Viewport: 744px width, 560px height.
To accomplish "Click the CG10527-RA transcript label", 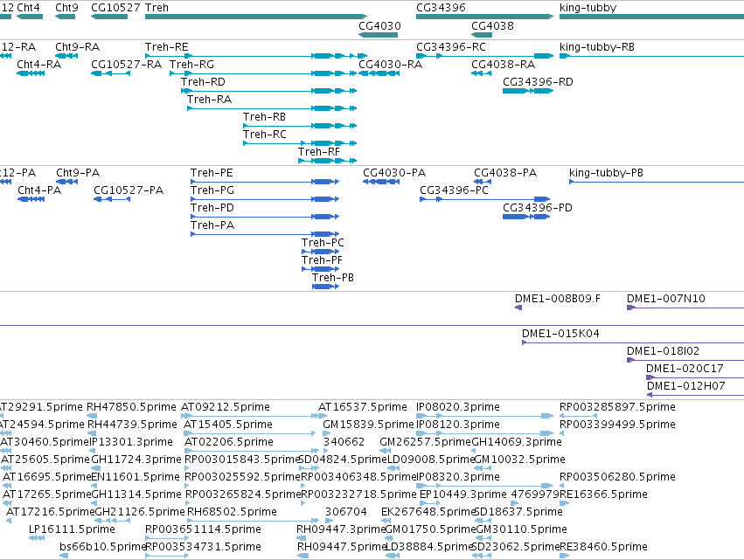I will [x=126, y=65].
